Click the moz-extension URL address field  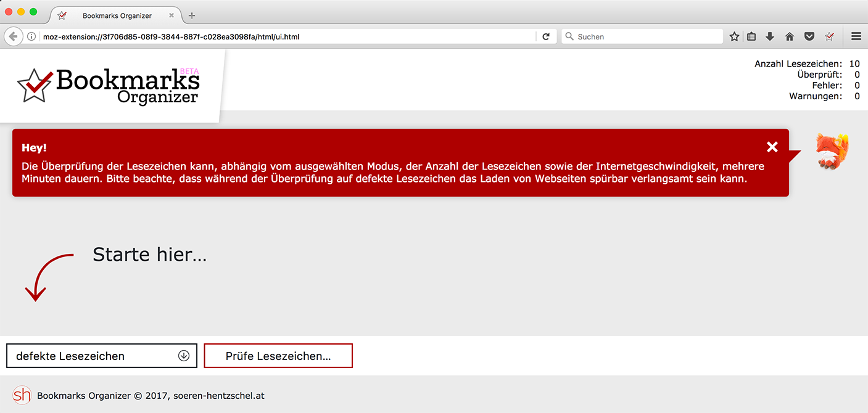tap(287, 37)
